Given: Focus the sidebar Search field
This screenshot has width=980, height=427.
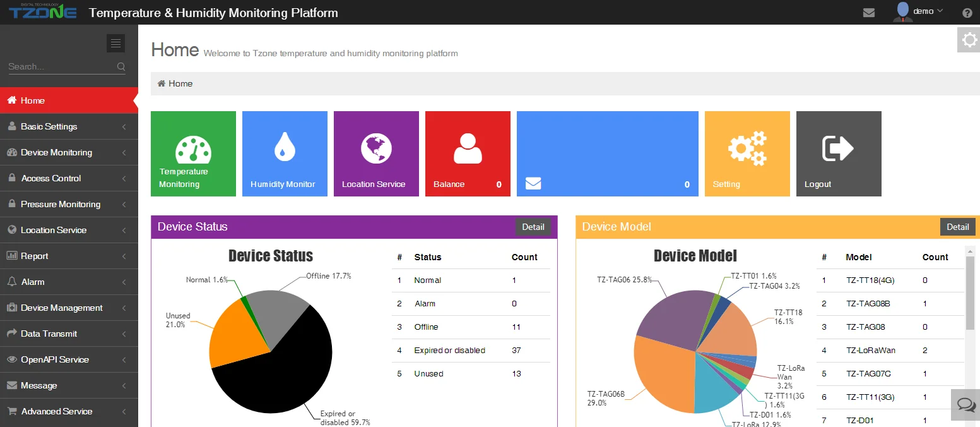Looking at the screenshot, I should point(61,66).
